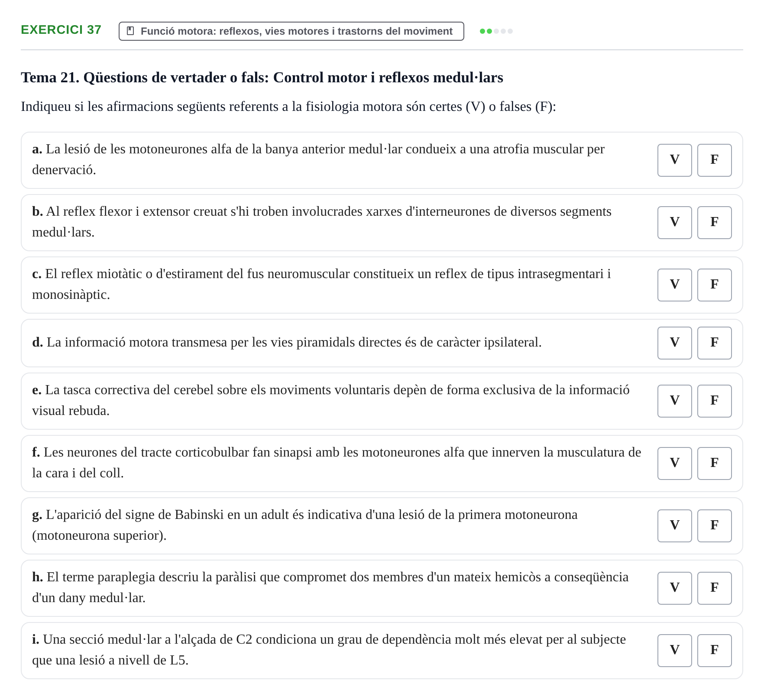This screenshot has height=700, width=764.
Task: Click the bookmark icon in the topic tag
Action: 130,31
